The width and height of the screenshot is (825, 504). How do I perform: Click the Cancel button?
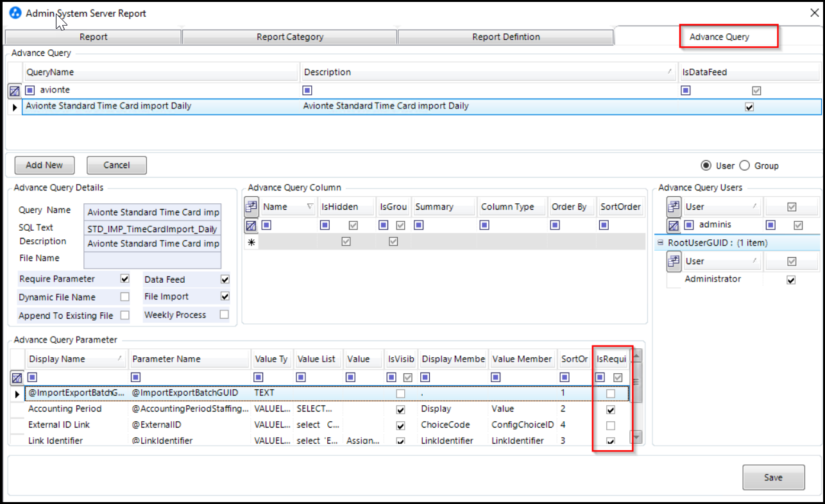[117, 165]
